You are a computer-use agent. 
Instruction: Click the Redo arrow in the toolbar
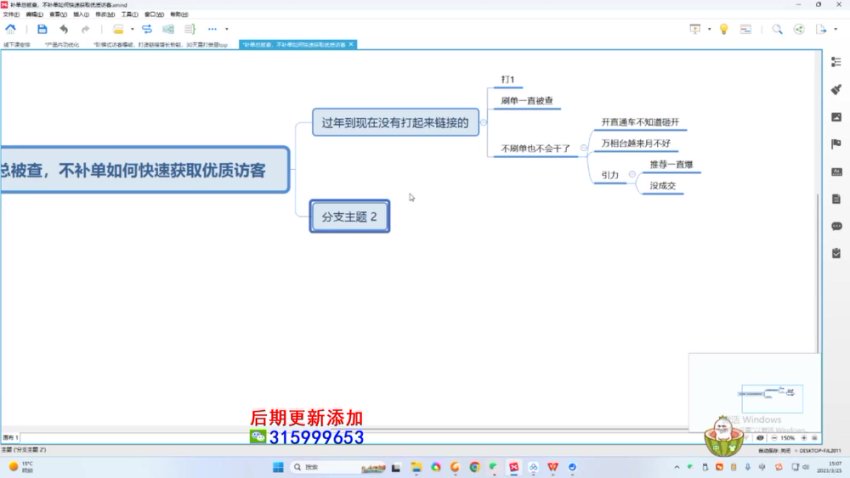click(x=85, y=29)
